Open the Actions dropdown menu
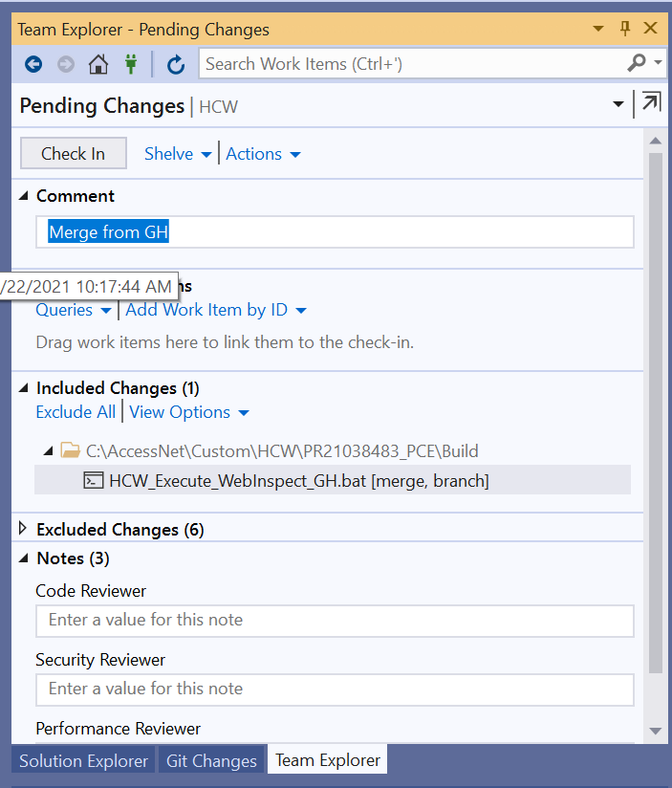The width and height of the screenshot is (672, 788). [x=263, y=154]
